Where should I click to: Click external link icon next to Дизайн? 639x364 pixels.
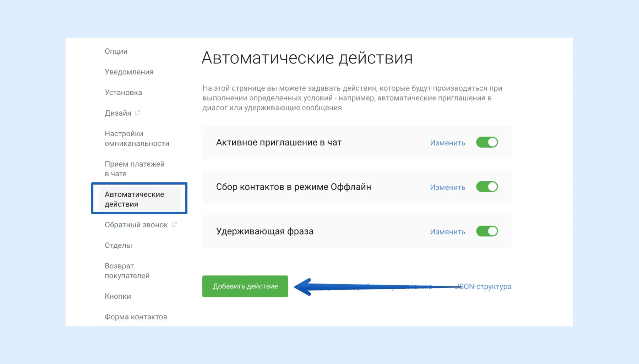[137, 113]
